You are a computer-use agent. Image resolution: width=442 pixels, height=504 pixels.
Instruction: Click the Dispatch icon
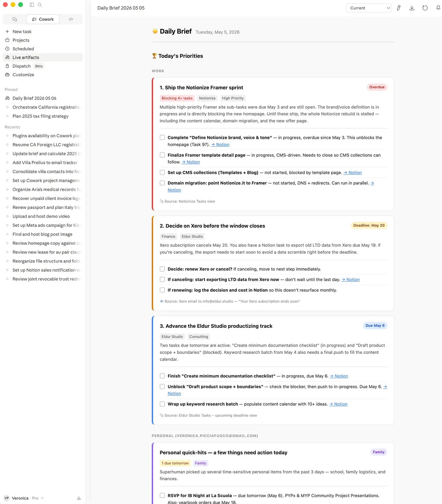coord(7,66)
